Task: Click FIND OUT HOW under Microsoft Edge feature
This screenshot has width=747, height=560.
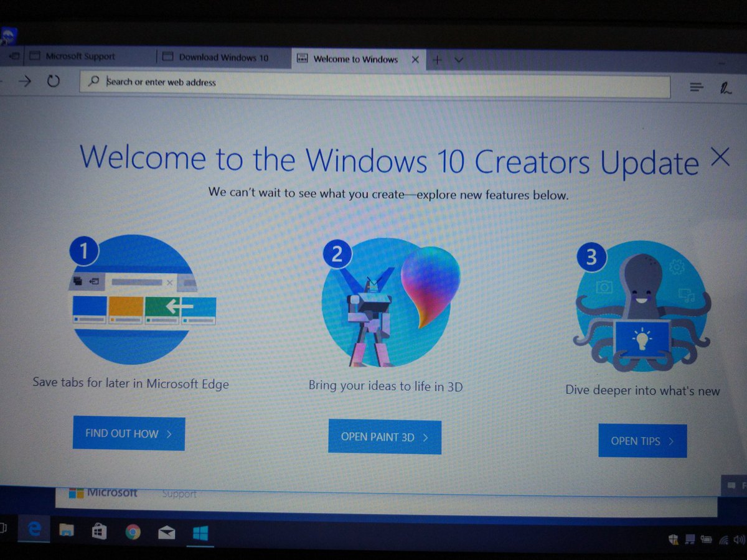Action: pyautogui.click(x=128, y=434)
